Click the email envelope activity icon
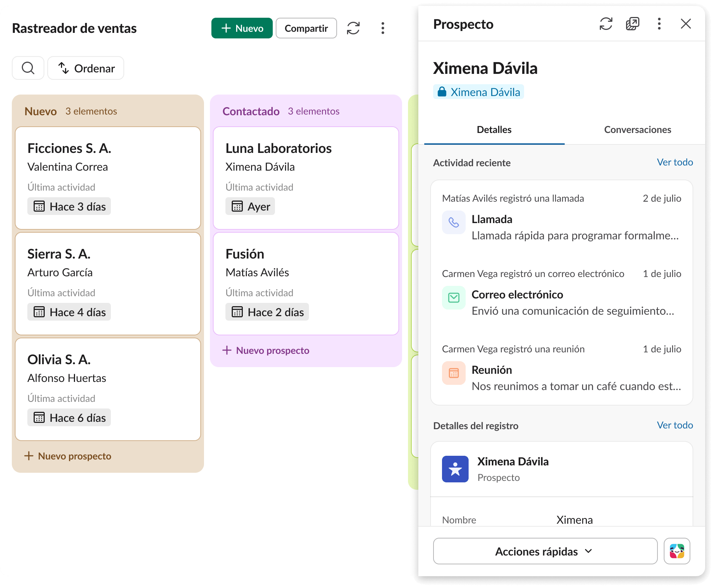The image size is (714, 588). coord(454,298)
